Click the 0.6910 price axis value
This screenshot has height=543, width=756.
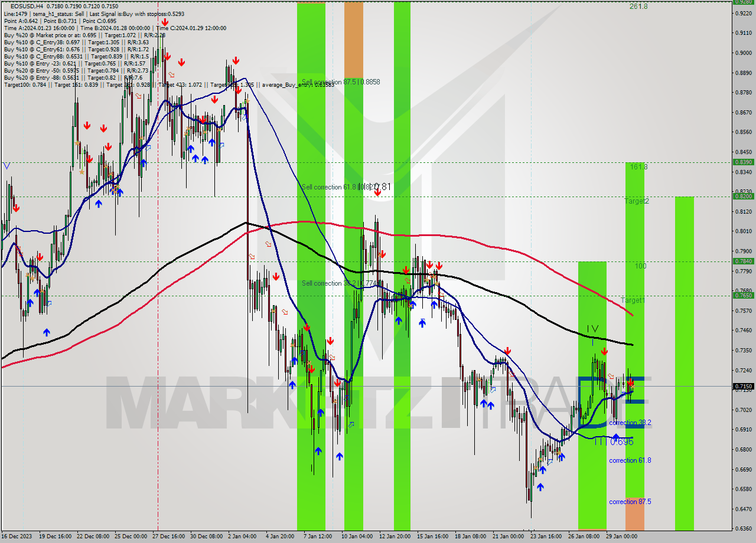pos(742,430)
